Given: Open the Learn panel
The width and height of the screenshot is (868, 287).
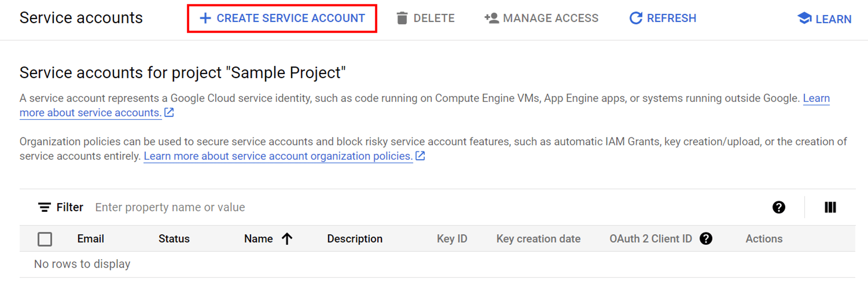Looking at the screenshot, I should [x=824, y=19].
